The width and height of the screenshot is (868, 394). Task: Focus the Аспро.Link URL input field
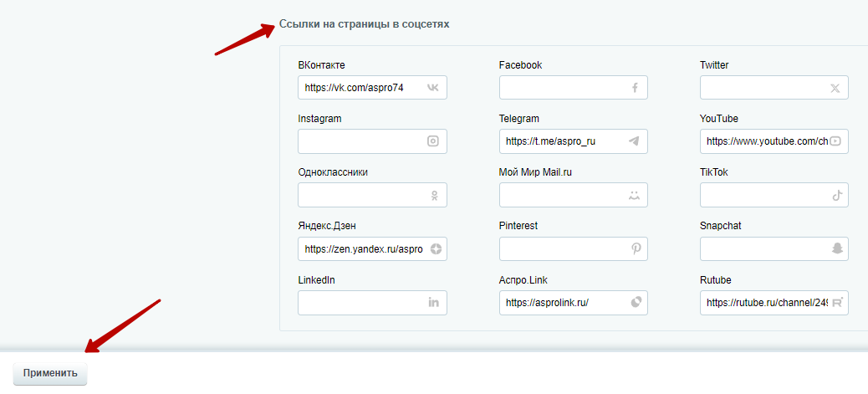[x=573, y=303]
